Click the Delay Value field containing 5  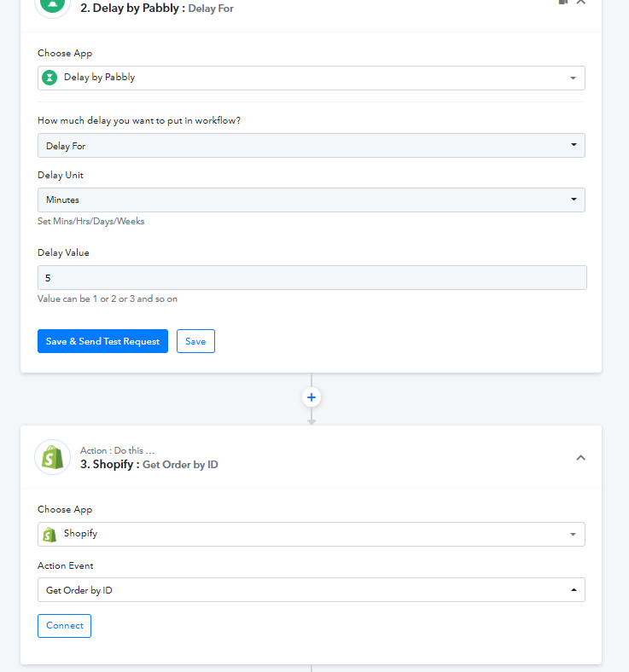(312, 278)
